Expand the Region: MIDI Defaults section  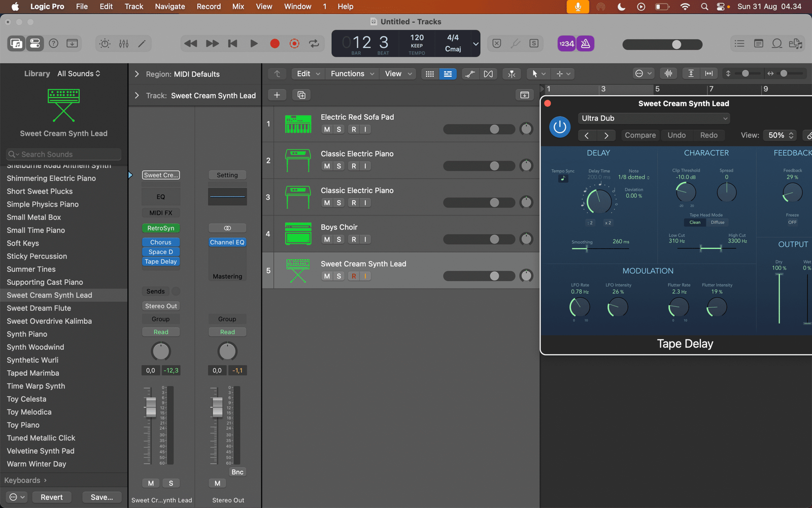click(x=136, y=74)
